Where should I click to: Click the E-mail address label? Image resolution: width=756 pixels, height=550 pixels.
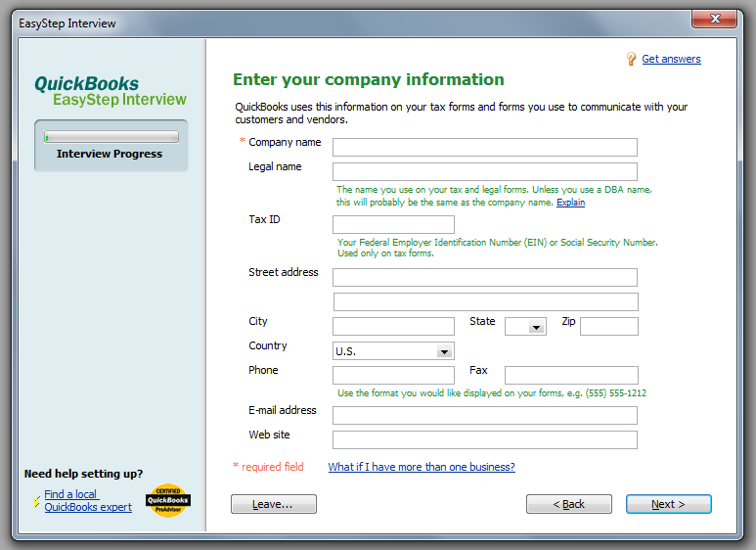(282, 410)
